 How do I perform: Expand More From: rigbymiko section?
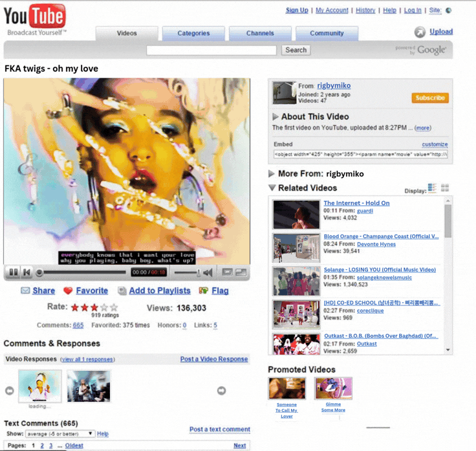[x=272, y=173]
